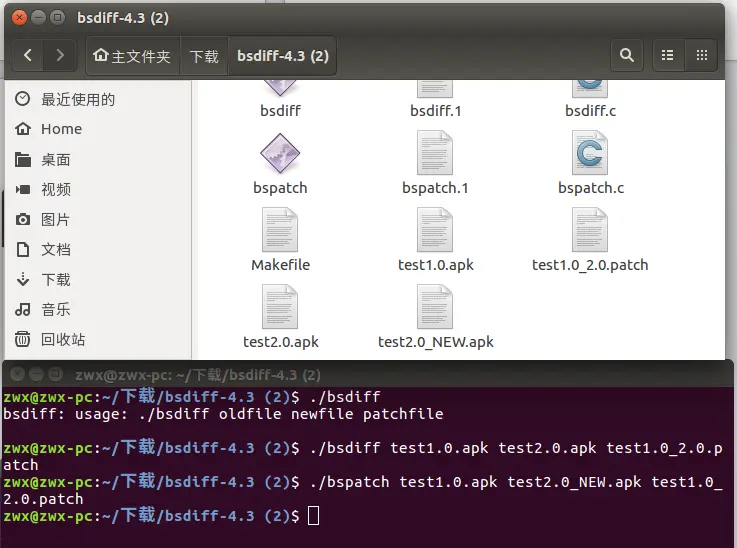
Task: Open 下载 folder in the sidebar
Action: click(x=99, y=280)
